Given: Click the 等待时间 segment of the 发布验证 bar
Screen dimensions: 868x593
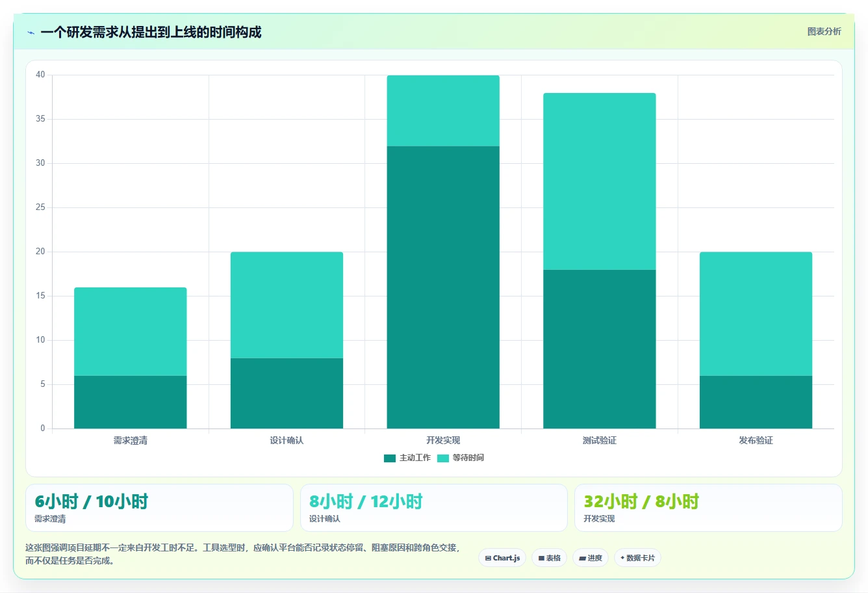Looking at the screenshot, I should tap(756, 314).
